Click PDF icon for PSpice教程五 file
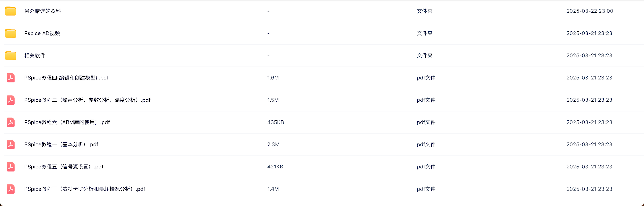 tap(10, 167)
